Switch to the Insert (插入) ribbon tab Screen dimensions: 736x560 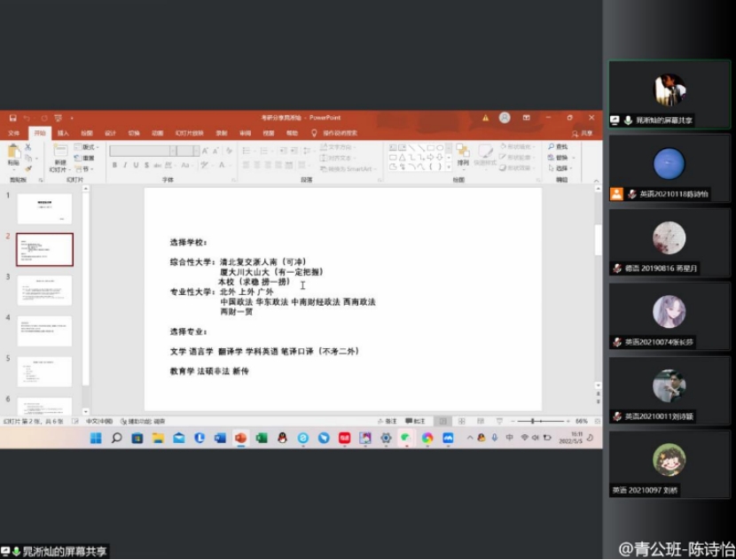(63, 133)
